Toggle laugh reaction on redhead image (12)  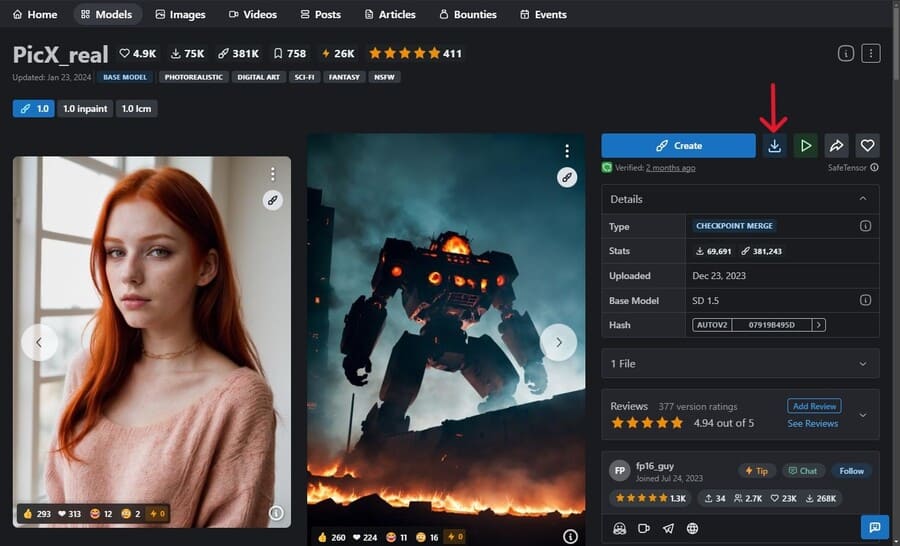coord(101,514)
